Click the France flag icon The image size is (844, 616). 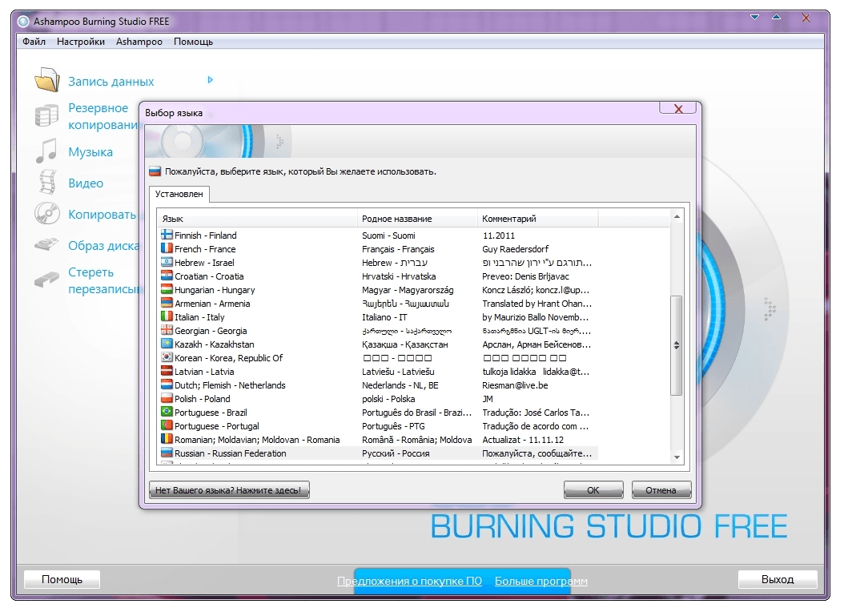[167, 248]
